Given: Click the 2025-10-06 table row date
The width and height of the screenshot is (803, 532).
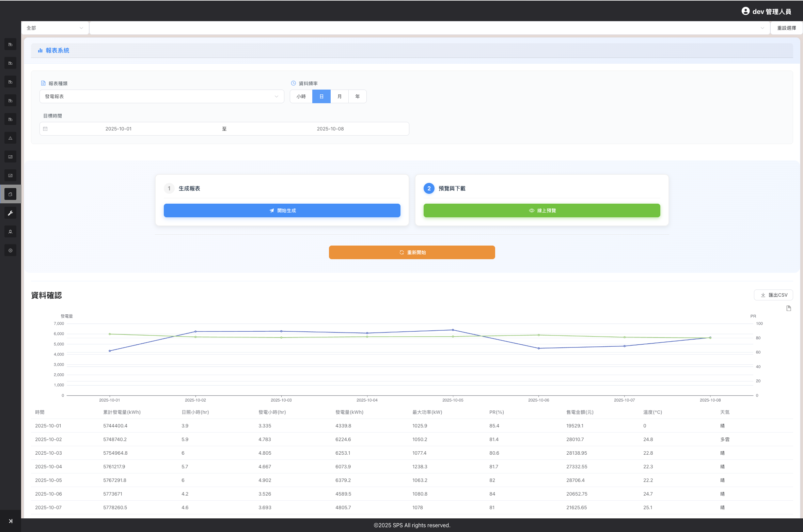Looking at the screenshot, I should click(48, 494).
